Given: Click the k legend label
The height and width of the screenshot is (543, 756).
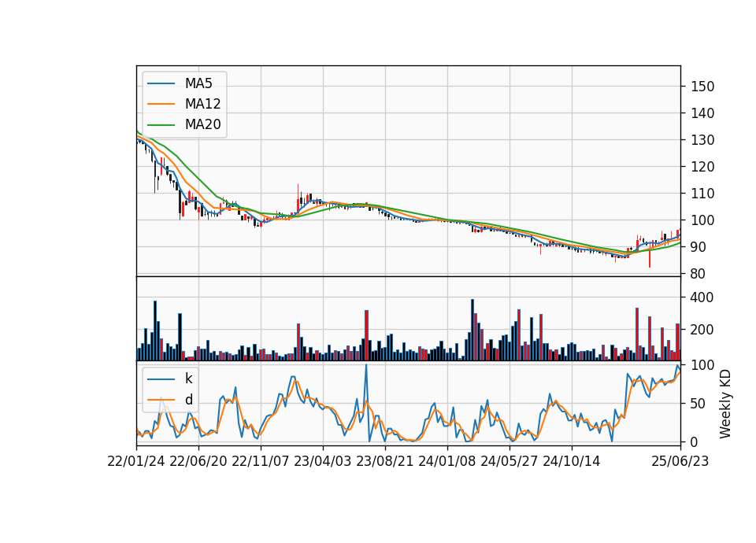Looking at the screenshot, I should pyautogui.click(x=188, y=379).
